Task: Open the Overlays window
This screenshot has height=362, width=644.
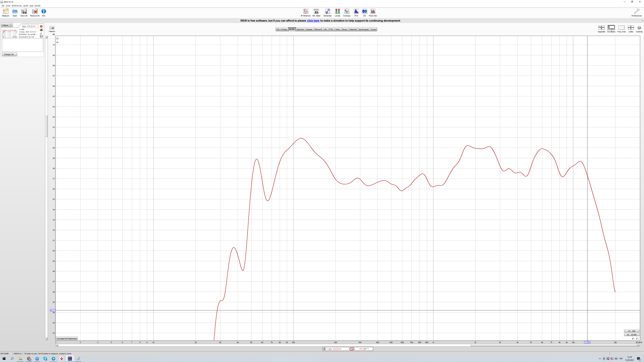Action: tap(347, 13)
